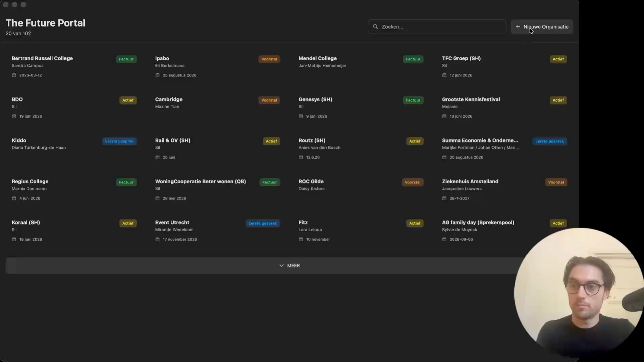Click calendar icon next to 28-1-2027
The height and width of the screenshot is (362, 644).
[444, 198]
